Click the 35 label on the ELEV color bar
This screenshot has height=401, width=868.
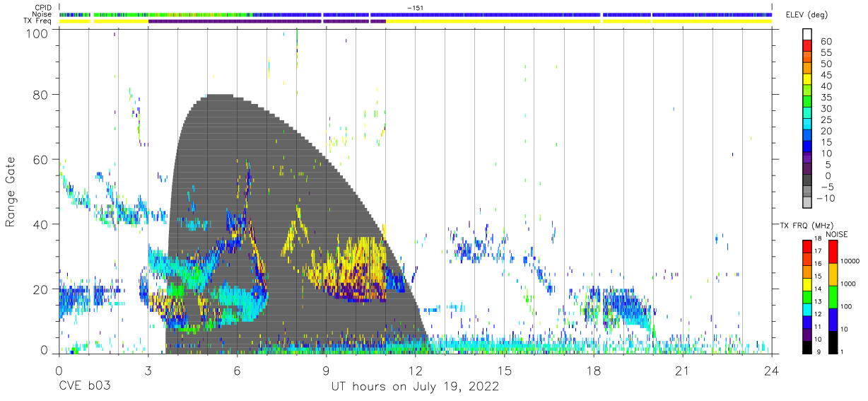tap(827, 98)
